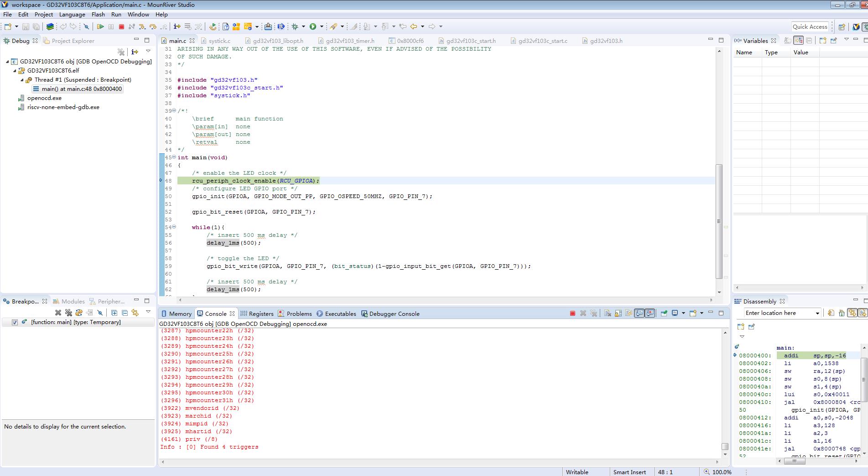Click the Clear Console icon
Screen dimensions: 868x476
608,313
